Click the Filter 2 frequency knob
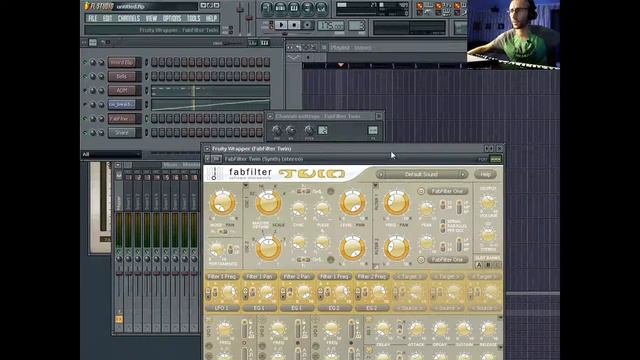The image size is (640, 360). [396, 248]
